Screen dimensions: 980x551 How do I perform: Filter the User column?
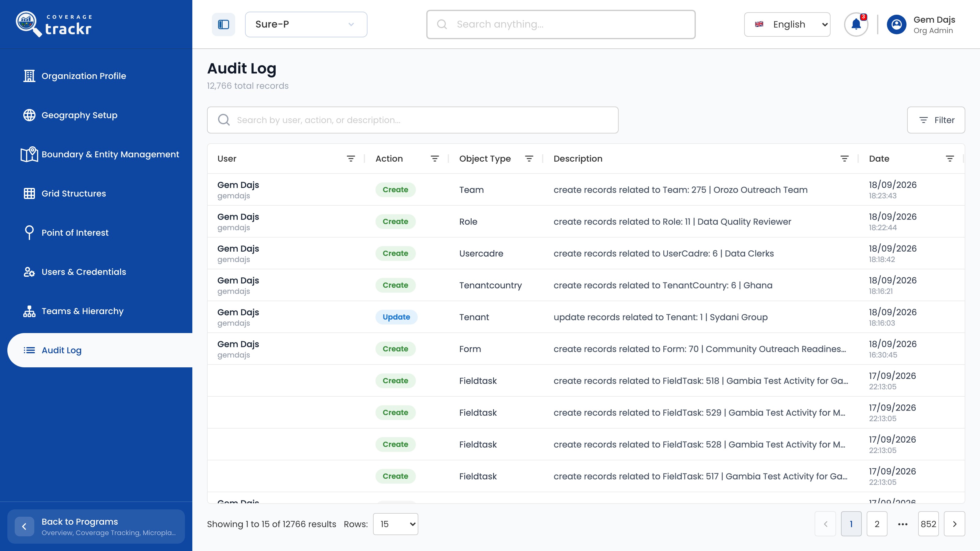(351, 159)
